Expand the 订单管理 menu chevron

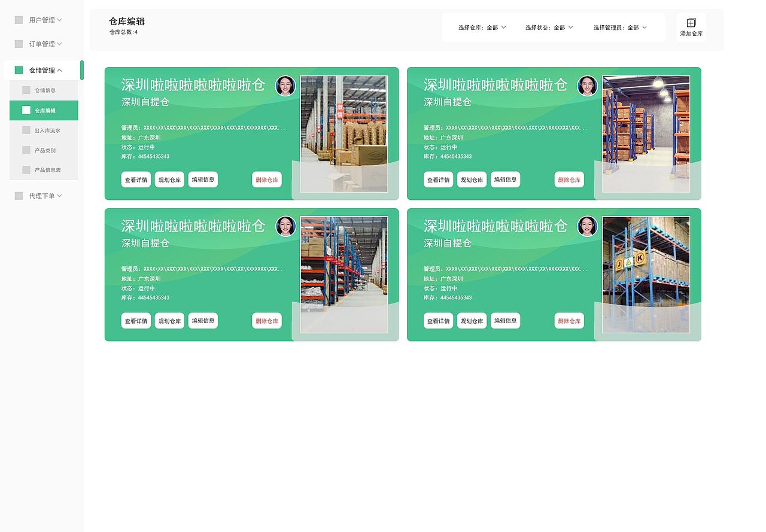pos(59,44)
